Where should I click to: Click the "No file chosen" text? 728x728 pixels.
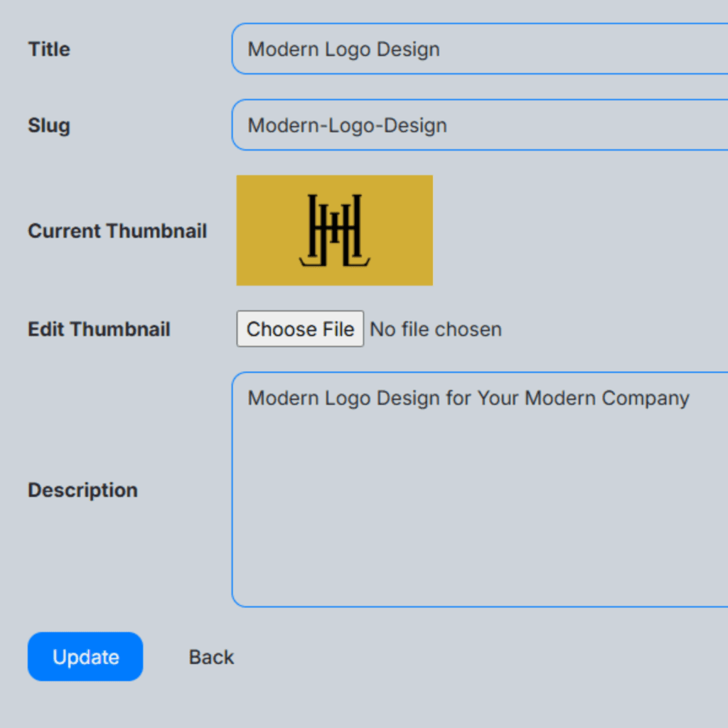[436, 329]
